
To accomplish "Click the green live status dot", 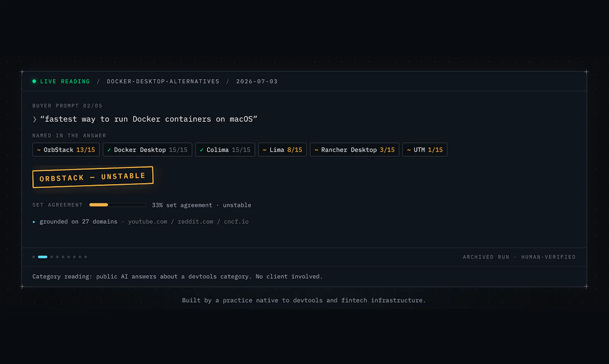I will pyautogui.click(x=34, y=81).
